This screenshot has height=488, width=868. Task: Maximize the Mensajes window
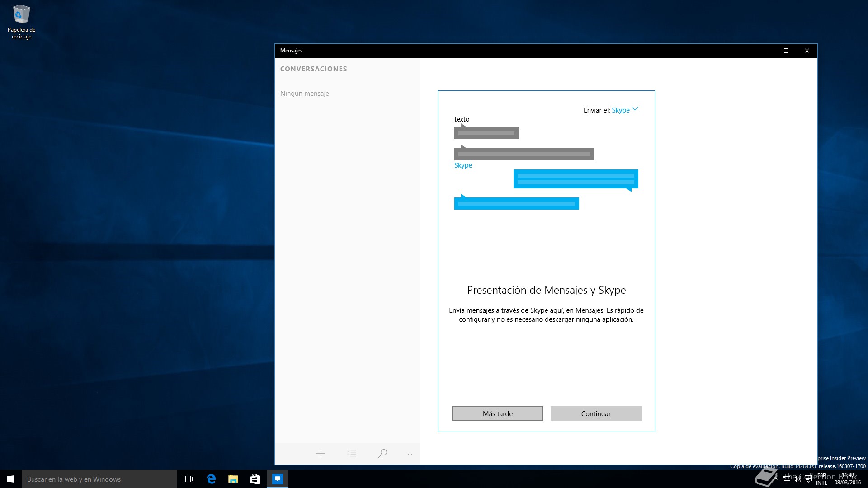786,51
